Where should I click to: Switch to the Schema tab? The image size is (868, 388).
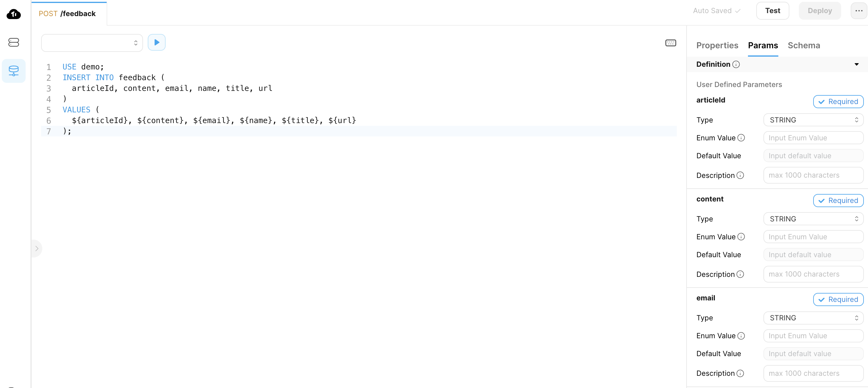pyautogui.click(x=803, y=46)
